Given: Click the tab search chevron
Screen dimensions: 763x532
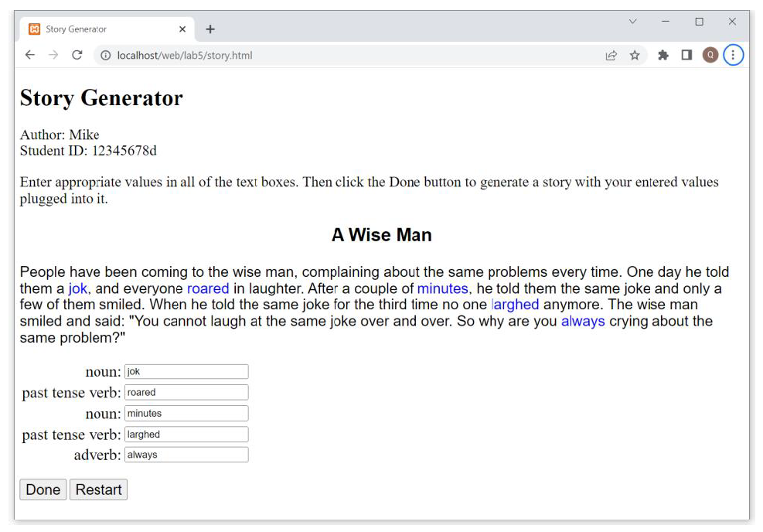Looking at the screenshot, I should 632,22.
